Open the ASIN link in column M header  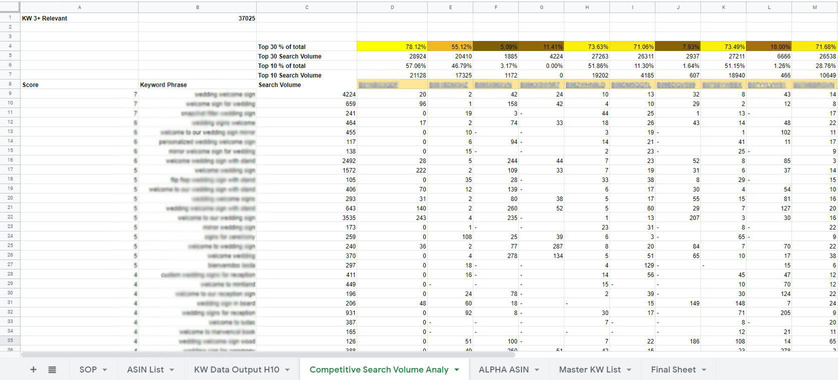pos(815,85)
